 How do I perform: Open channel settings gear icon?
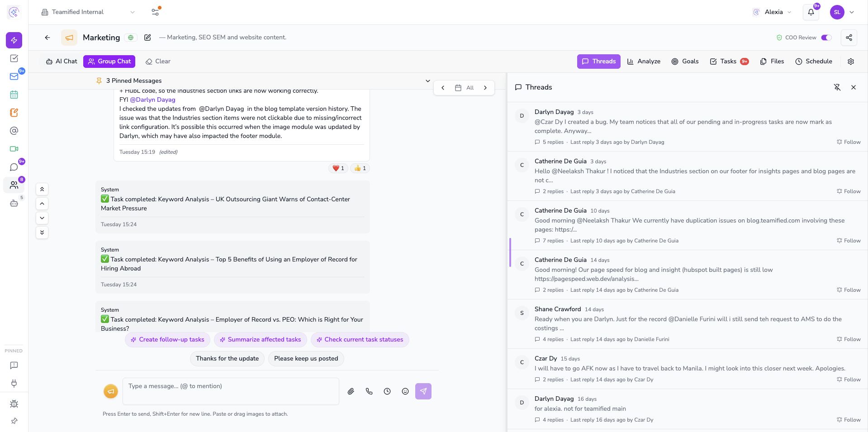[850, 62]
